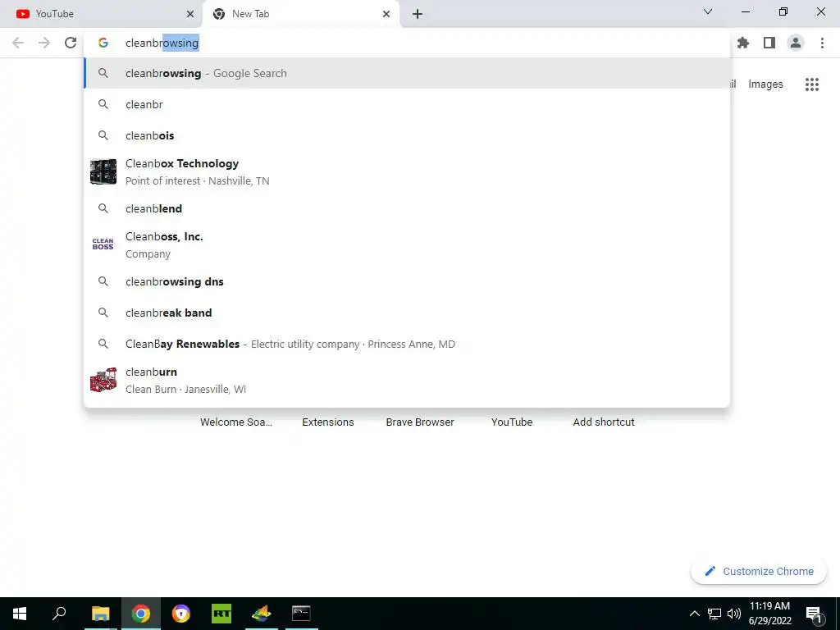Screen dimensions: 840x630
Task: Close the YouTube tab
Action: [190, 14]
